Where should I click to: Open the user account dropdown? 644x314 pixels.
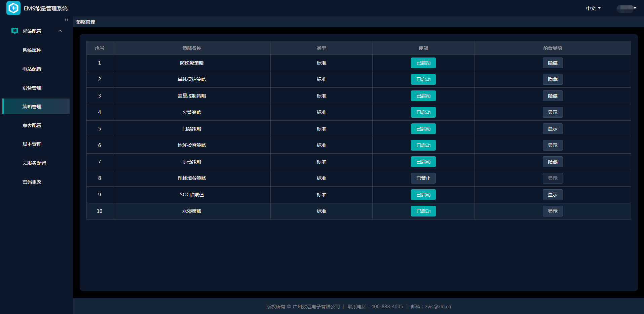[x=627, y=8]
